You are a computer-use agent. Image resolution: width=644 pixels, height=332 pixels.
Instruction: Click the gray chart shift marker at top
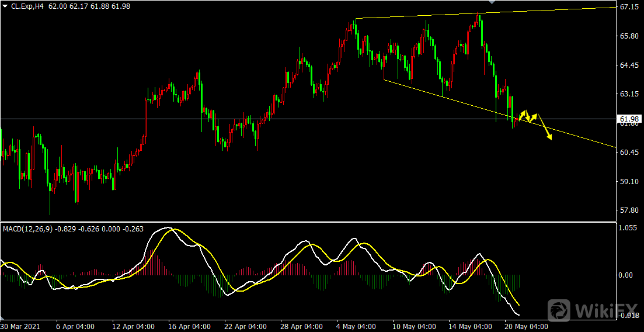pos(492,3)
